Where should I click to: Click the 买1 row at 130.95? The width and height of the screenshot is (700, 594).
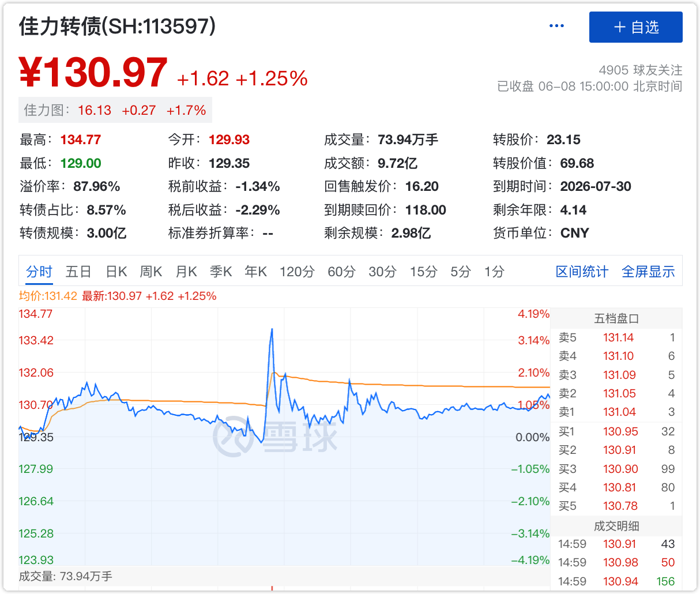616,431
